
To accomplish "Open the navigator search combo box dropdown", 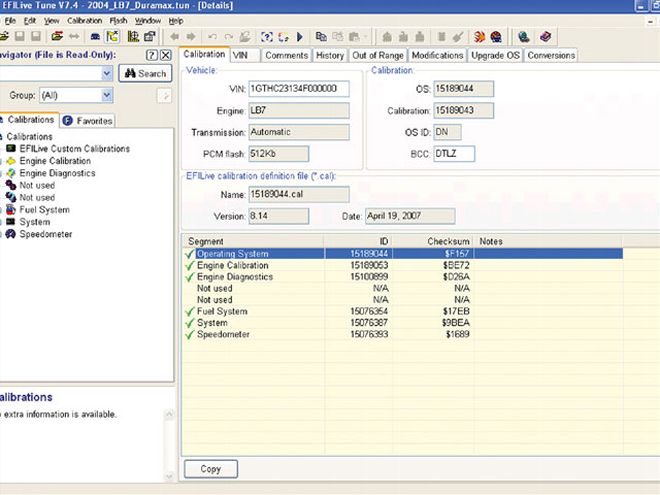I will coord(107,74).
